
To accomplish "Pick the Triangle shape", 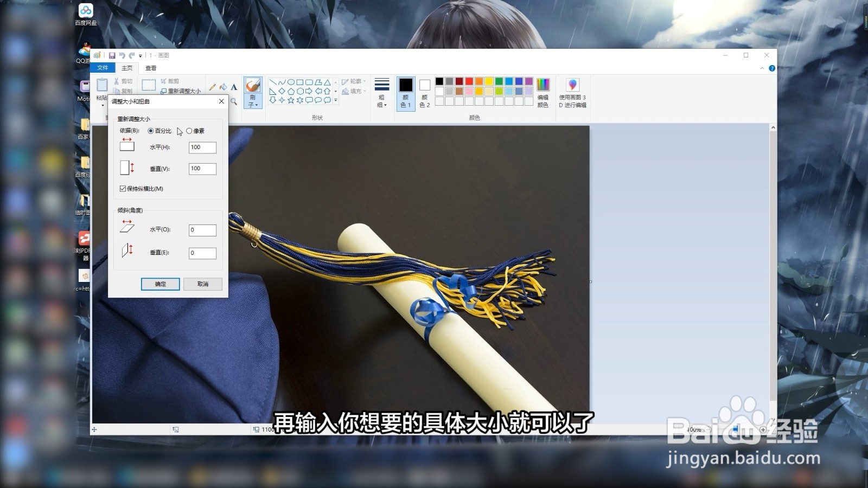I will tap(327, 82).
